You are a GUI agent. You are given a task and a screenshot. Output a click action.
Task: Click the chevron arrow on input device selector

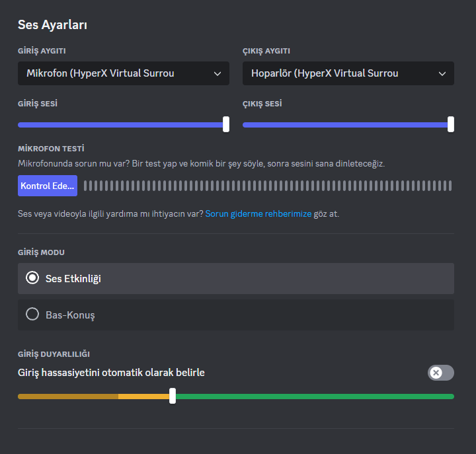(x=218, y=74)
